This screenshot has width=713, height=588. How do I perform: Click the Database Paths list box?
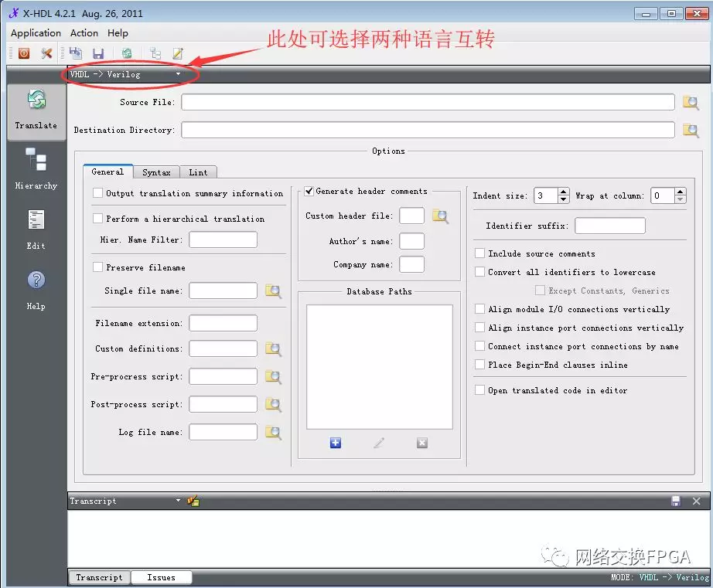(379, 367)
